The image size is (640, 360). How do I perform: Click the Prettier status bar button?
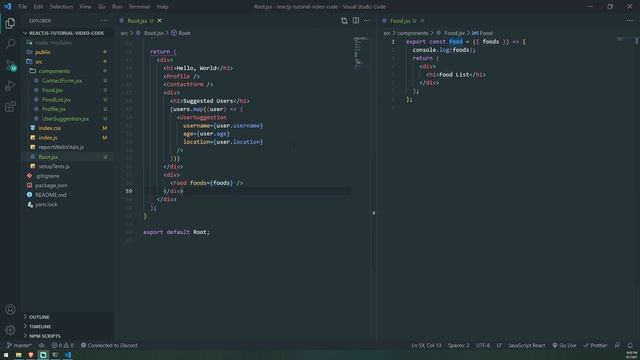click(x=596, y=345)
